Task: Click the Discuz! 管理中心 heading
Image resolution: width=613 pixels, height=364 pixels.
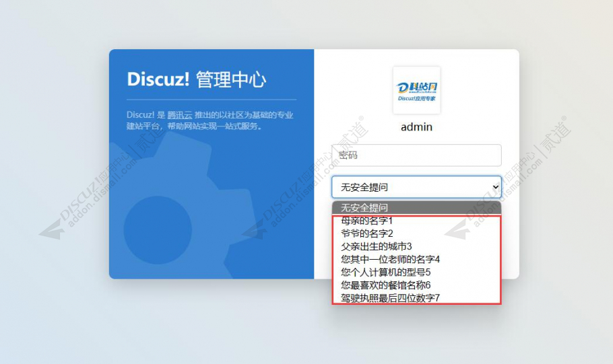Action: [197, 79]
